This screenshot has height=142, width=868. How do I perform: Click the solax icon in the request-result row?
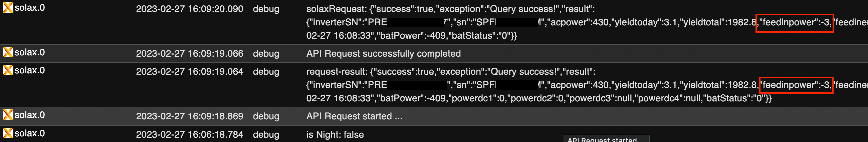coord(8,70)
